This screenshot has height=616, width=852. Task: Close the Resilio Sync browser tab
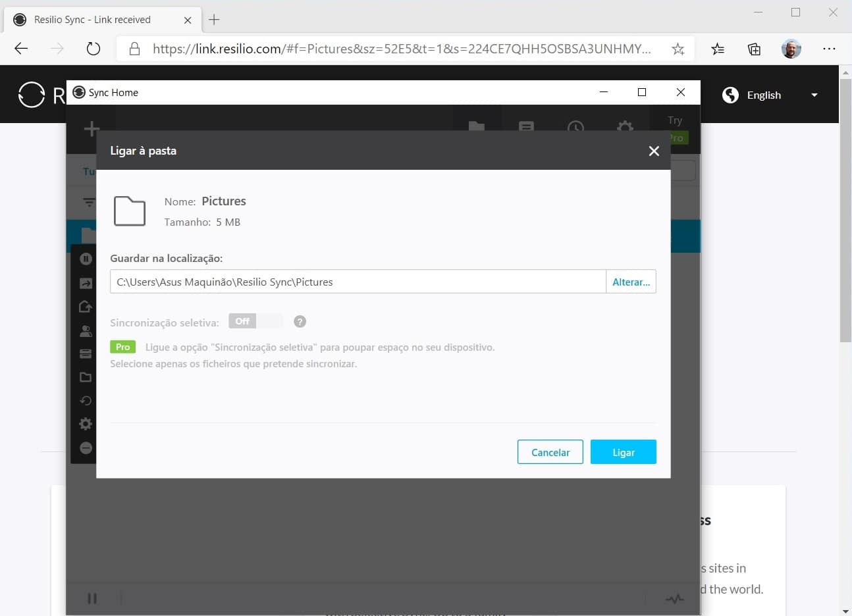[x=188, y=20]
